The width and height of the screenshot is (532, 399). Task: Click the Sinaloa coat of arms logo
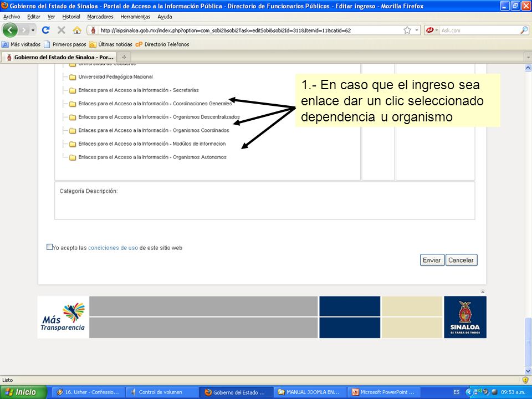(x=465, y=317)
